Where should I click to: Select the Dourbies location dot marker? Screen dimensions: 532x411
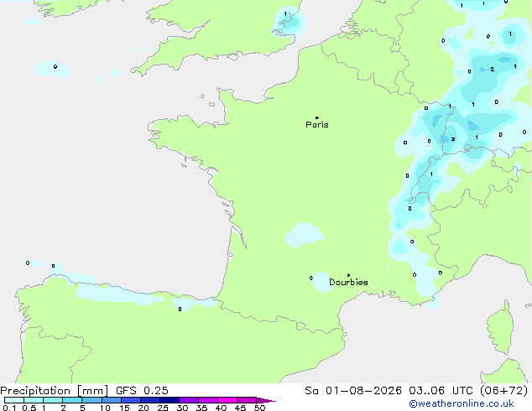pos(348,275)
